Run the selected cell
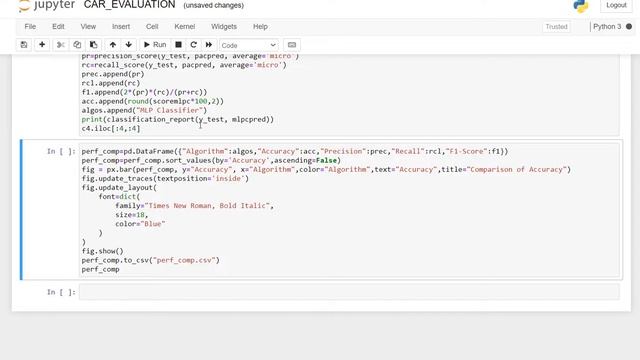Screen dimensions: 640x360 click(x=155, y=45)
